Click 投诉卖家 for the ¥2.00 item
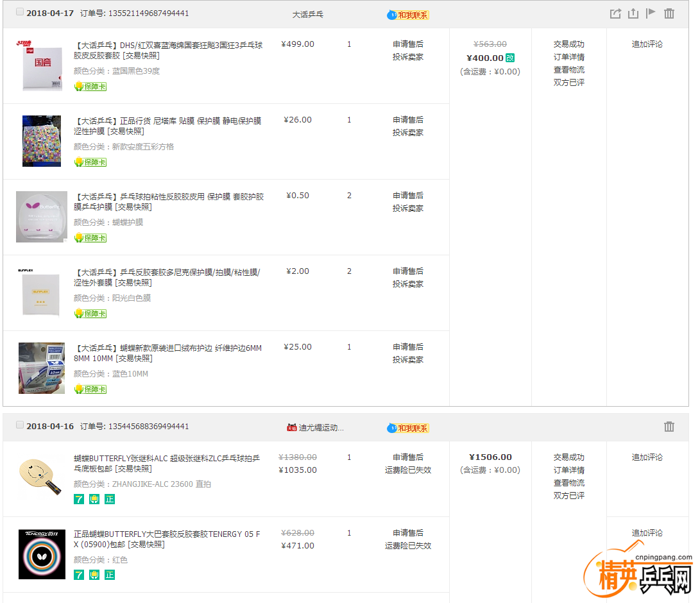Image resolution: width=700 pixels, height=603 pixels. (x=408, y=284)
